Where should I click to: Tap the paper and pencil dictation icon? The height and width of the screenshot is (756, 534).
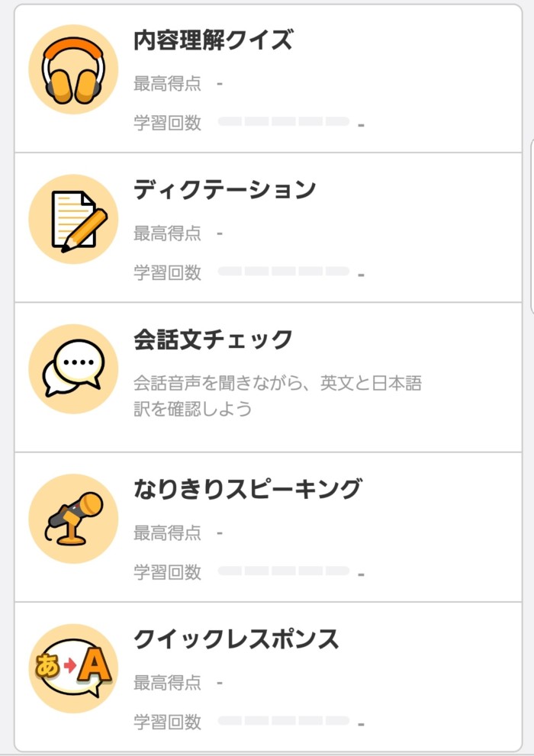click(73, 220)
